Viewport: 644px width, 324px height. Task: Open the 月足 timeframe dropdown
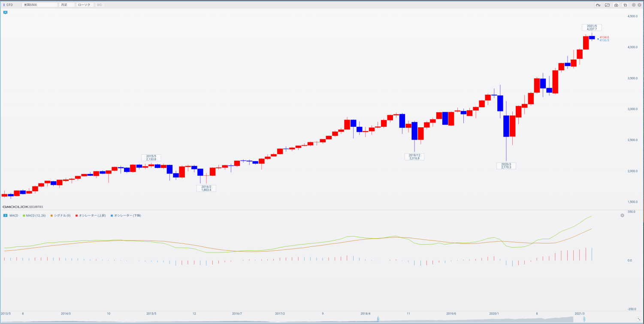point(67,5)
